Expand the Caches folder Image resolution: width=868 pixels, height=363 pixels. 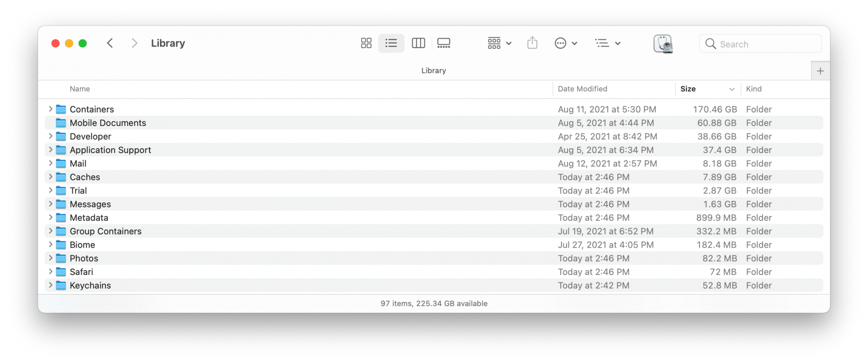pyautogui.click(x=50, y=177)
